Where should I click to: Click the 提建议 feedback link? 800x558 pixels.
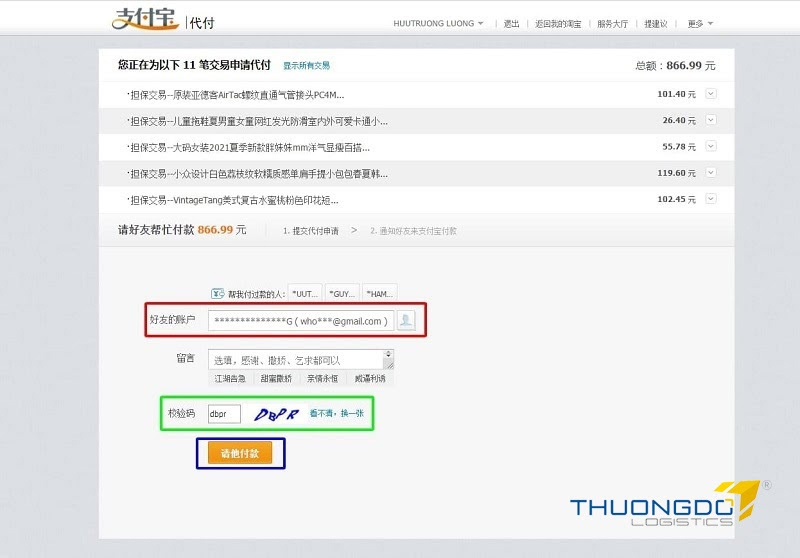(656, 23)
